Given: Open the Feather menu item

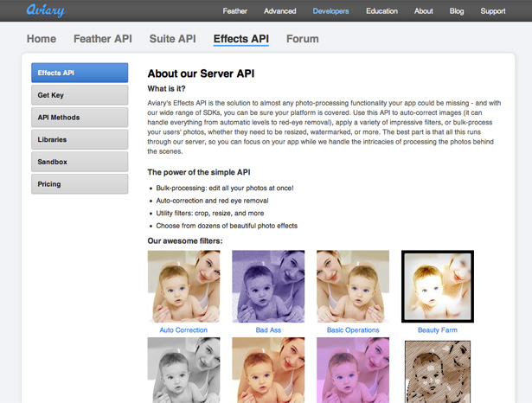Looking at the screenshot, I should 234,11.
